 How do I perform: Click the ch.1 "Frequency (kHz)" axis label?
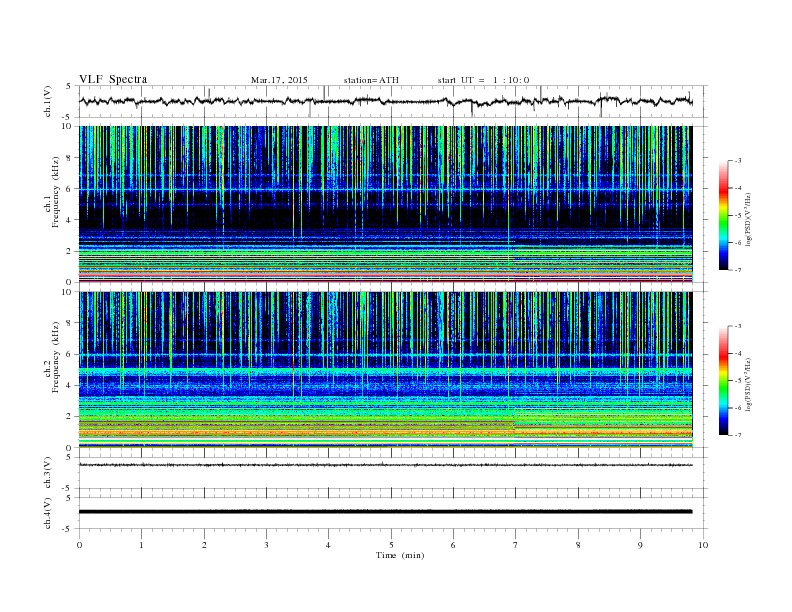(x=56, y=192)
